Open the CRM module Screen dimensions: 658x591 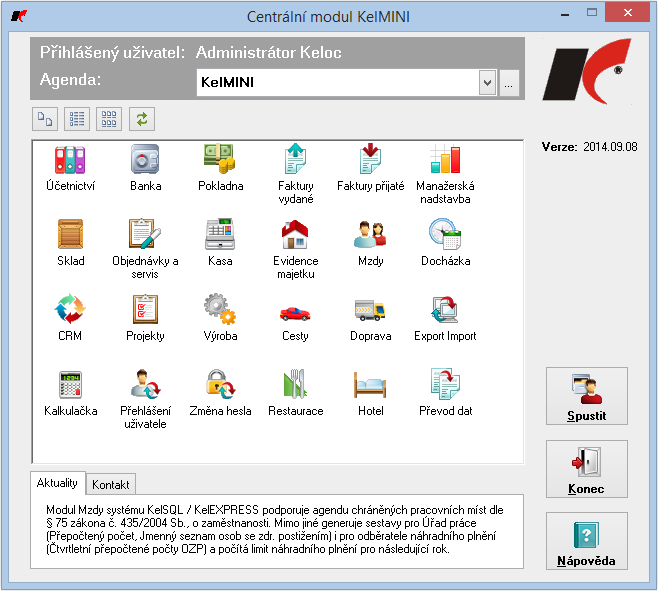point(70,317)
